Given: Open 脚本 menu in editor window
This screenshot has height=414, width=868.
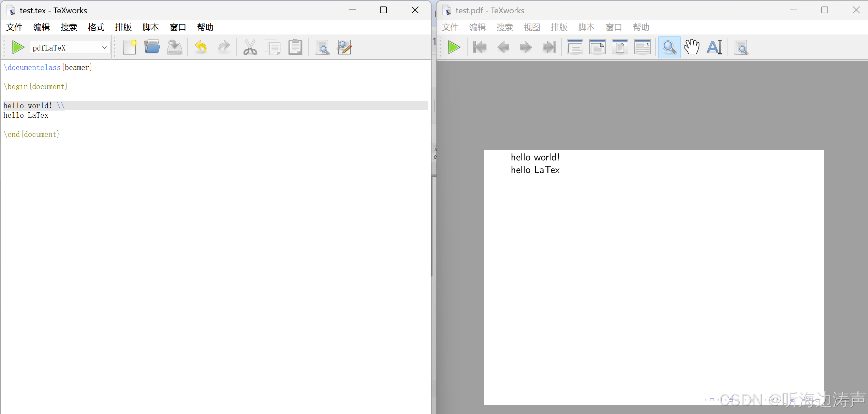Looking at the screenshot, I should coord(151,27).
